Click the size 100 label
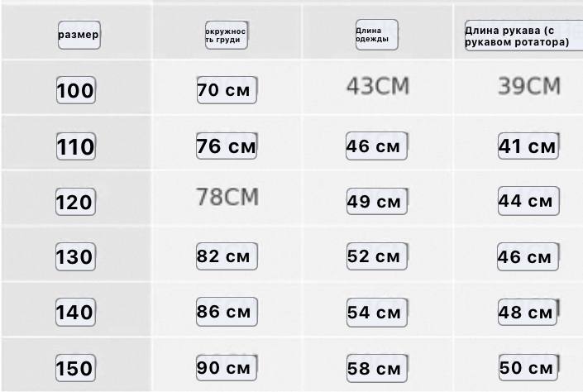Viewport: 583px width, 392px height. pyautogui.click(x=76, y=90)
